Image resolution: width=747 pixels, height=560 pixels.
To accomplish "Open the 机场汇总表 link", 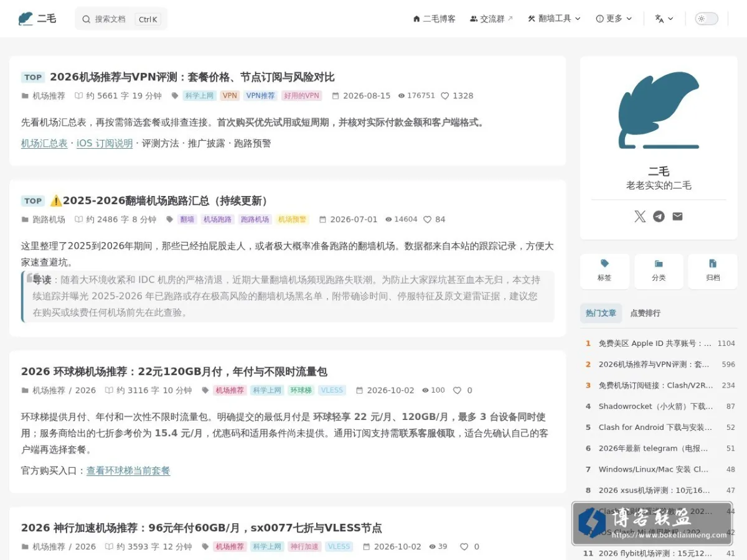I will (44, 143).
